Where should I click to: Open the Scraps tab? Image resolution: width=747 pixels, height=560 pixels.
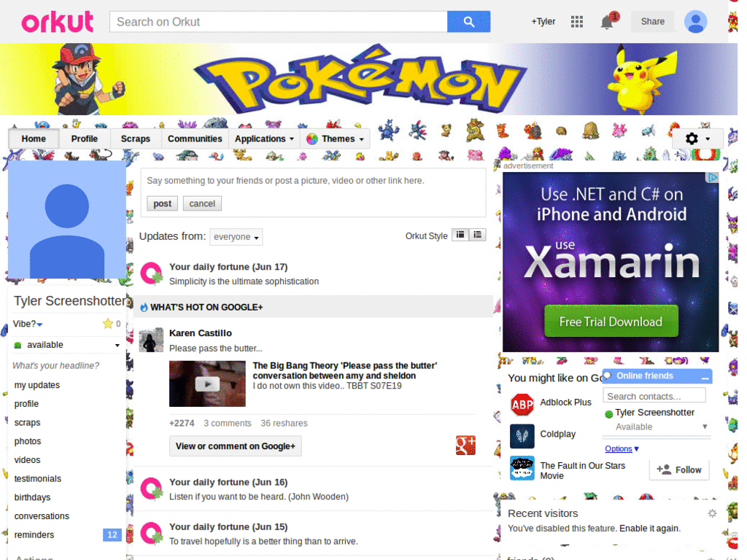pyautogui.click(x=135, y=139)
